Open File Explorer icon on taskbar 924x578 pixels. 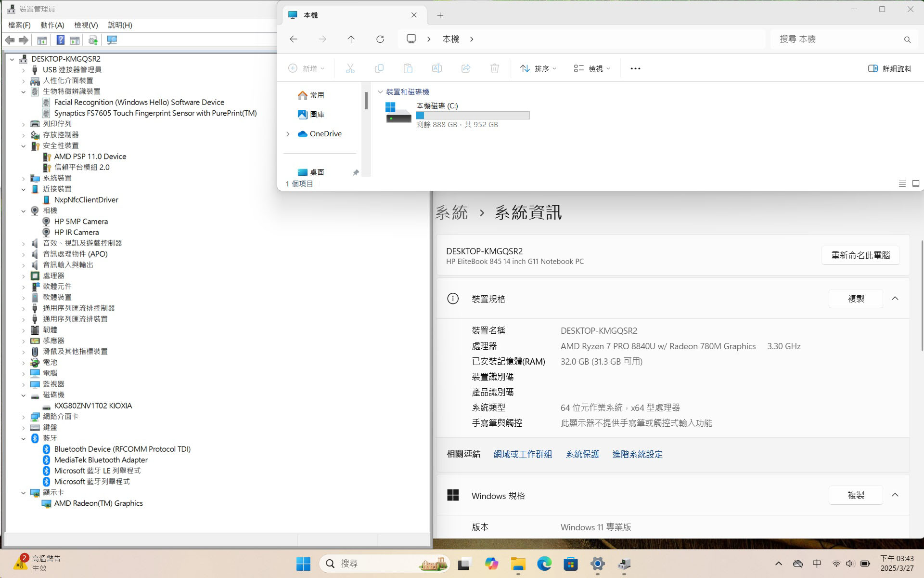click(x=518, y=564)
